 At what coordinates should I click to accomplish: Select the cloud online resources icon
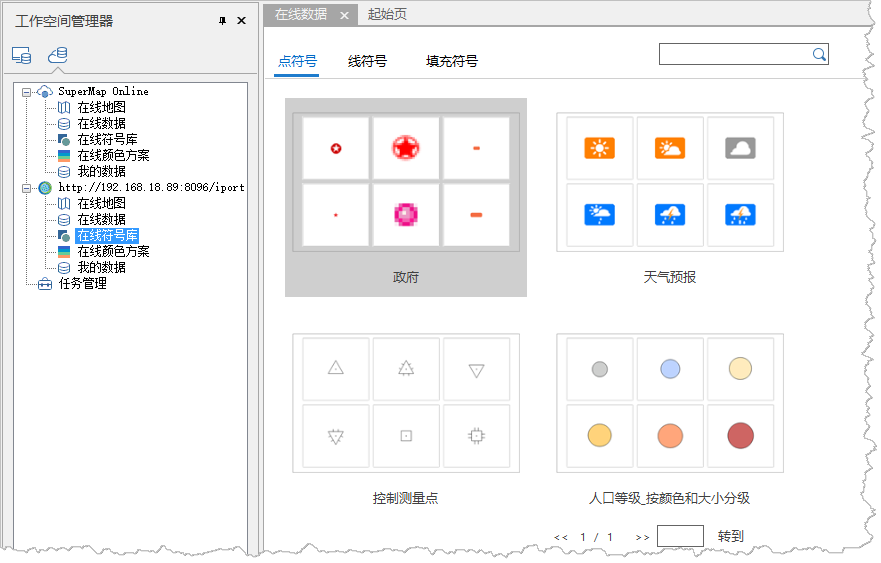click(x=58, y=56)
